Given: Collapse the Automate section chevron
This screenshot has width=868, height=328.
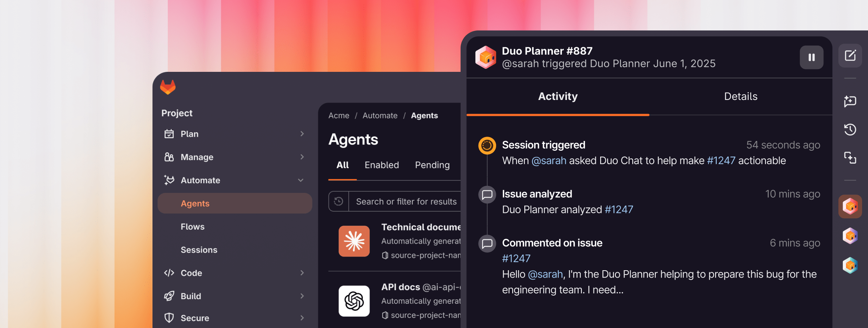Looking at the screenshot, I should click(x=301, y=180).
